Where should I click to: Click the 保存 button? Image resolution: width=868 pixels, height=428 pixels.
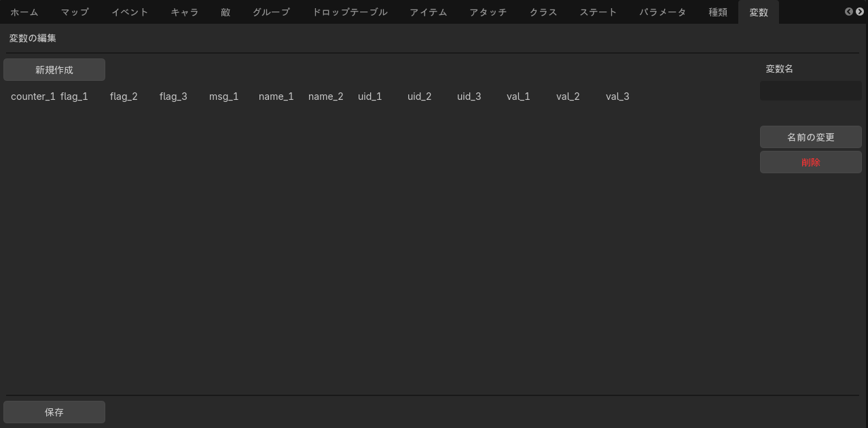(x=54, y=412)
